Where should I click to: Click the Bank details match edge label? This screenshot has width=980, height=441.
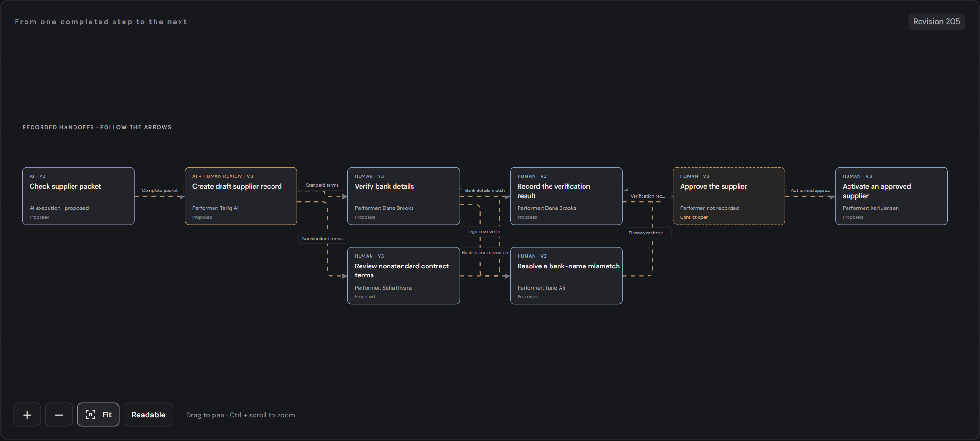(x=485, y=191)
